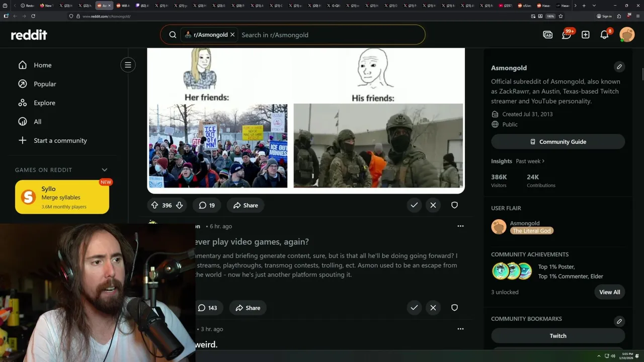Click the 190% zoom indicator
Image resolution: width=644 pixels, height=362 pixels.
click(550, 16)
